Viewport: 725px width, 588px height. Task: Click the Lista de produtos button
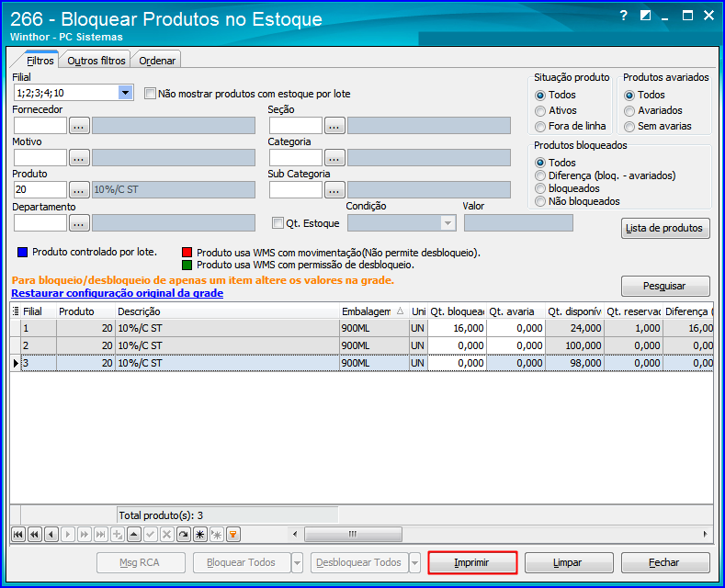(665, 229)
